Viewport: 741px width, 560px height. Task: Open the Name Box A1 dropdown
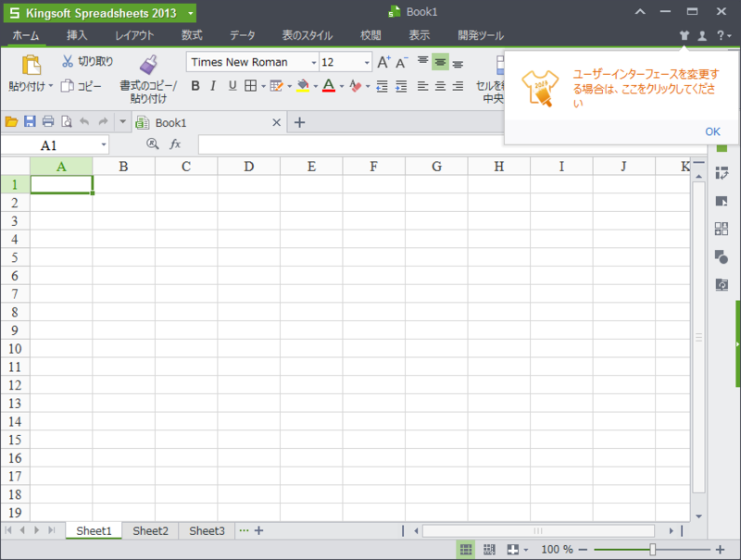click(104, 144)
